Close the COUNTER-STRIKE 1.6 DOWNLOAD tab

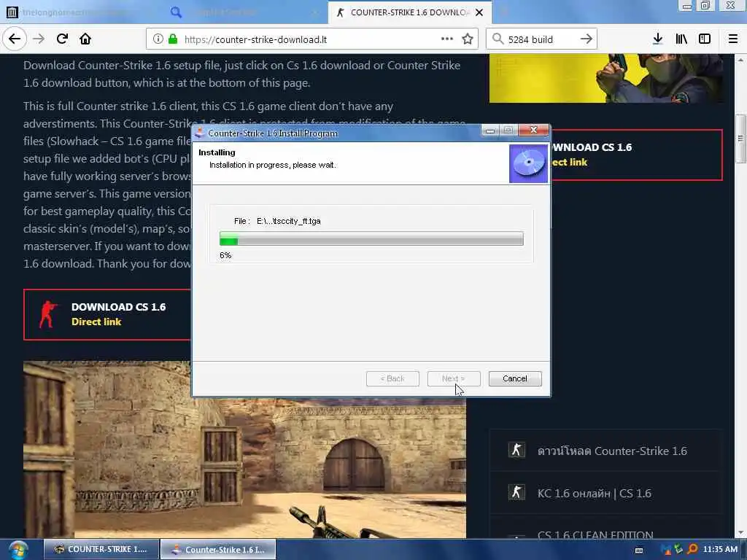pos(479,12)
